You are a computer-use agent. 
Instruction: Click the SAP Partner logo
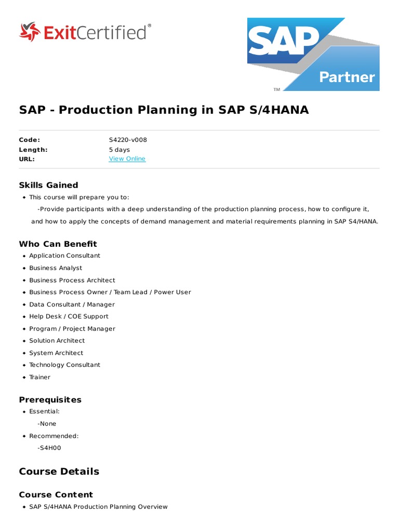[x=313, y=54]
